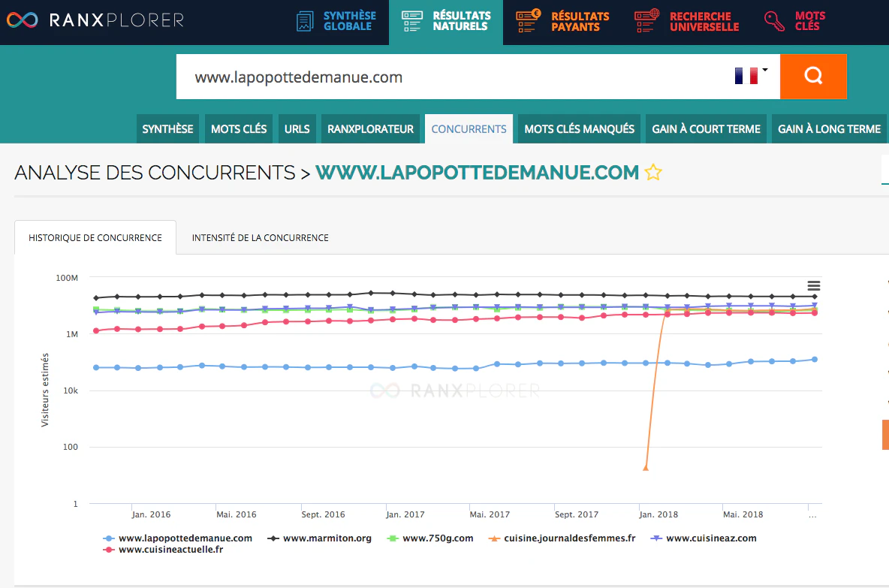The height and width of the screenshot is (588, 889).
Task: Toggle www.marmiton.org series in legend
Action: pyautogui.click(x=320, y=538)
